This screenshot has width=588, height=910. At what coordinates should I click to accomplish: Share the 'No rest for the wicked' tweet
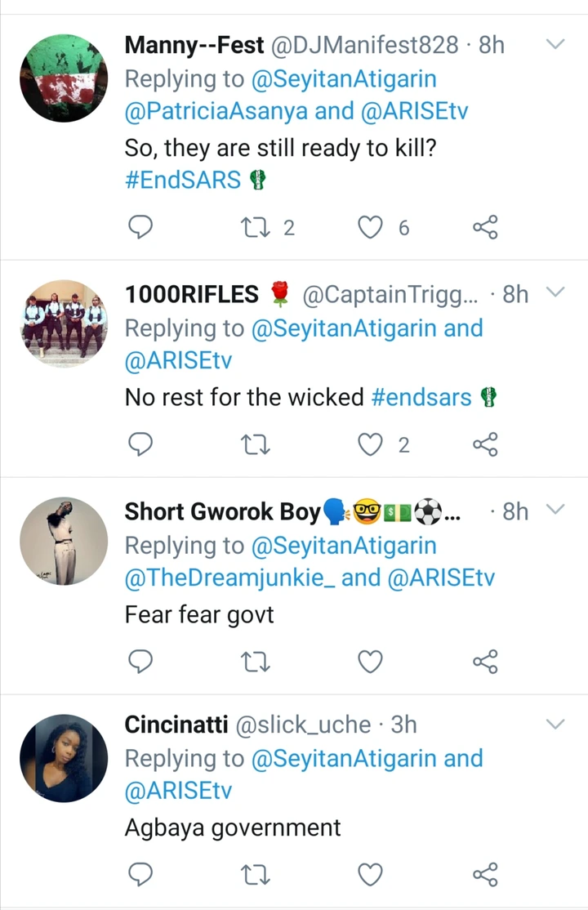[x=485, y=445]
